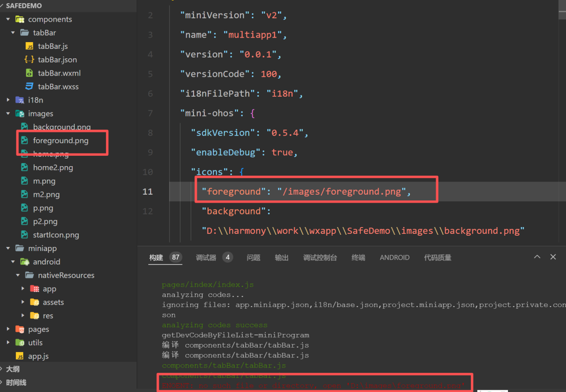Viewport: 566px width, 392px height.
Task: Collapse the components folder
Action: 8,19
